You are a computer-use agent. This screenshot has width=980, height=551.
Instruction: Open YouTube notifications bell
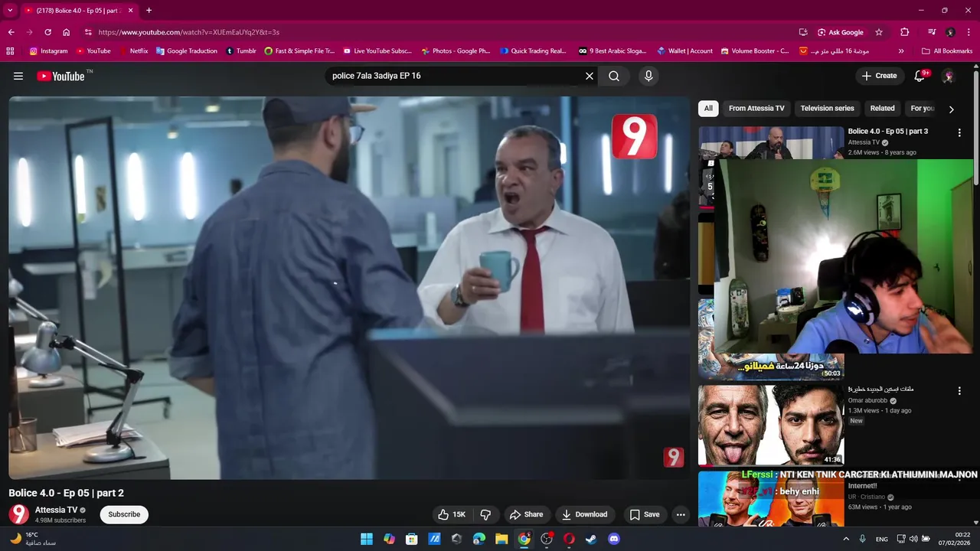[x=920, y=76]
